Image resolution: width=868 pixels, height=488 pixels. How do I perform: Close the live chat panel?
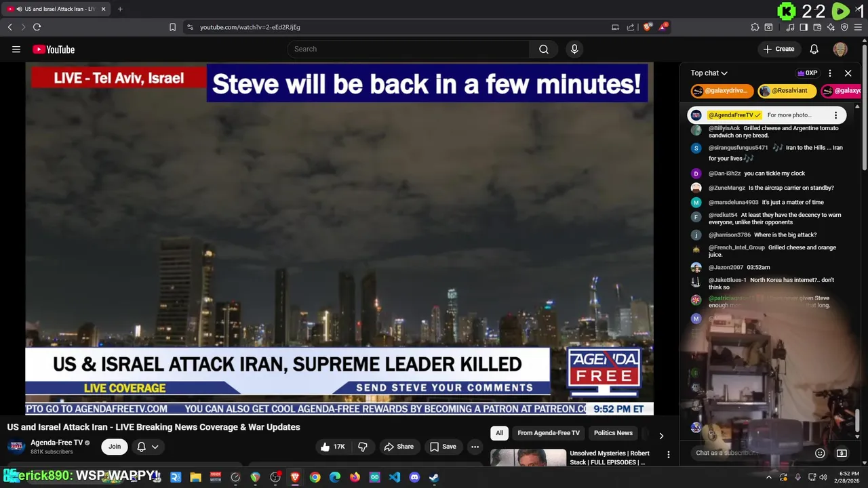tap(848, 73)
